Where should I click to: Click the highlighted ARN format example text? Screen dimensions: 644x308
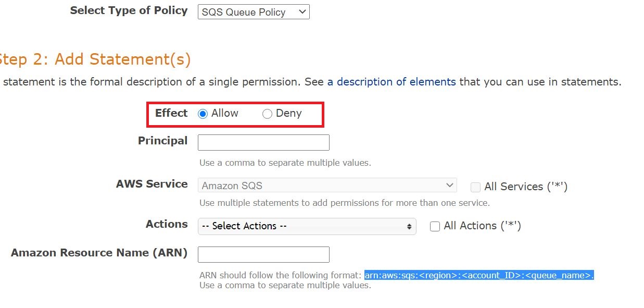478,275
